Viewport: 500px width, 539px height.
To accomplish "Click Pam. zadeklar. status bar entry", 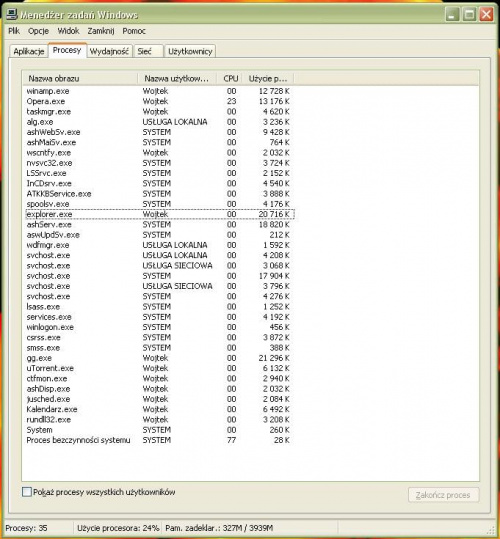I will coord(219,528).
